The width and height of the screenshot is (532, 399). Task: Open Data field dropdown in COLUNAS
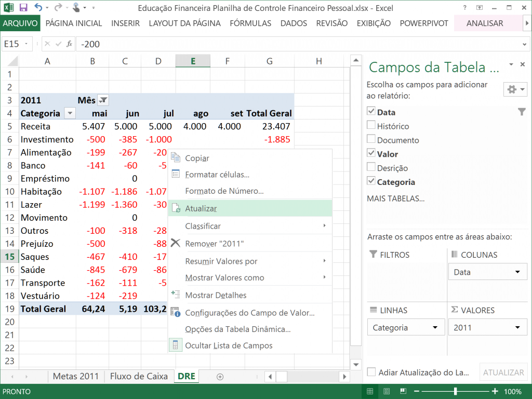pos(517,272)
